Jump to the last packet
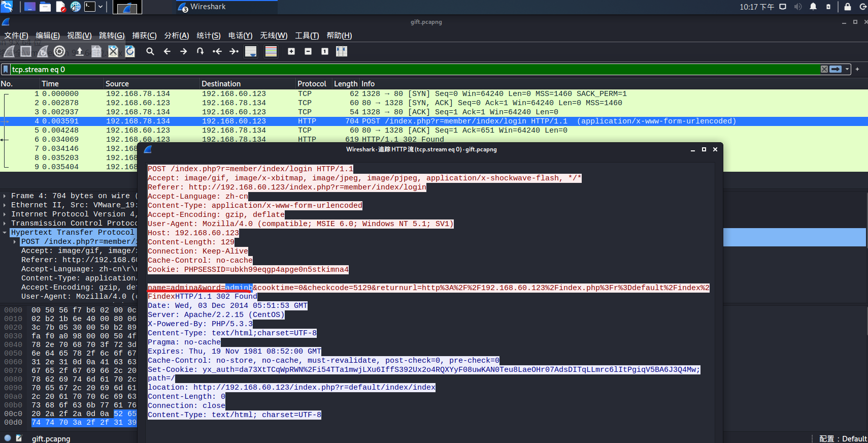The height and width of the screenshot is (443, 868). [234, 51]
